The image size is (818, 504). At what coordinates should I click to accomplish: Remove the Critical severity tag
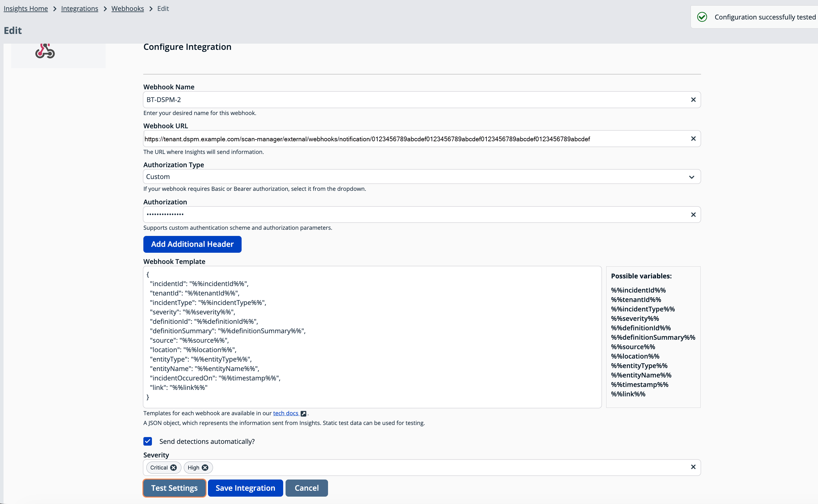(x=173, y=468)
